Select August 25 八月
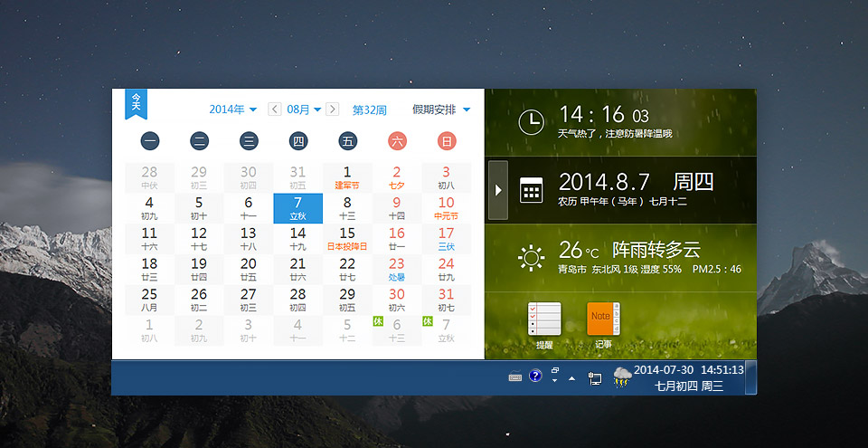The height and width of the screenshot is (448, 868). click(149, 300)
